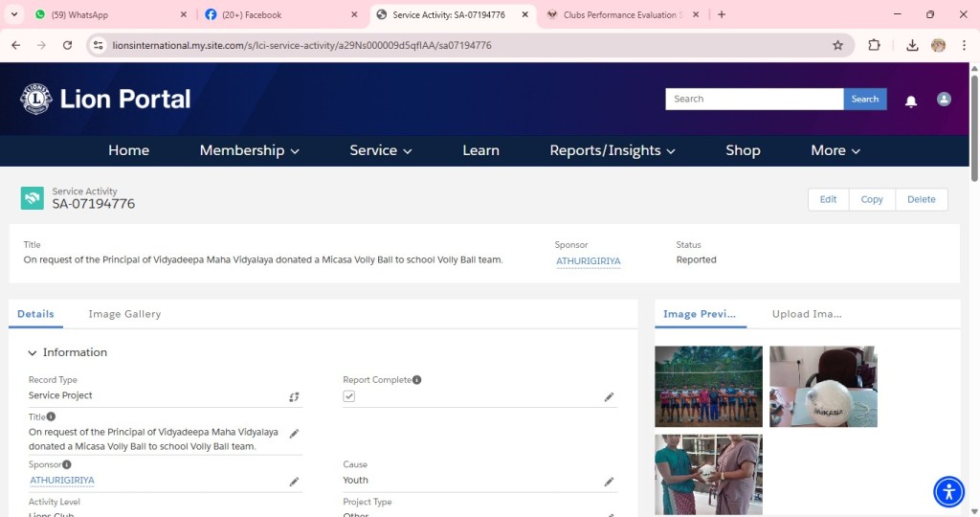Go back to the previous page

16,45
